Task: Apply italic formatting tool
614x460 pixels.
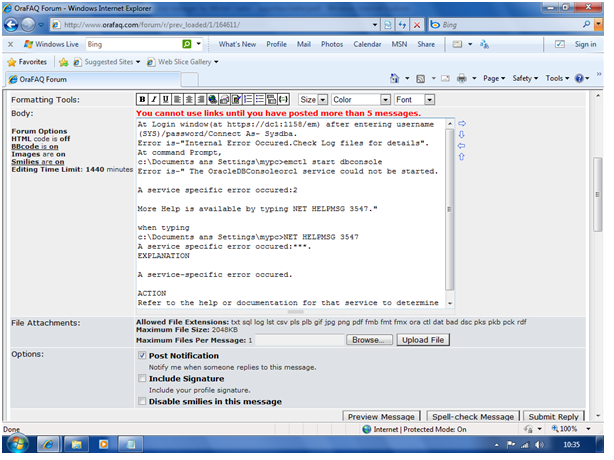Action: point(152,100)
